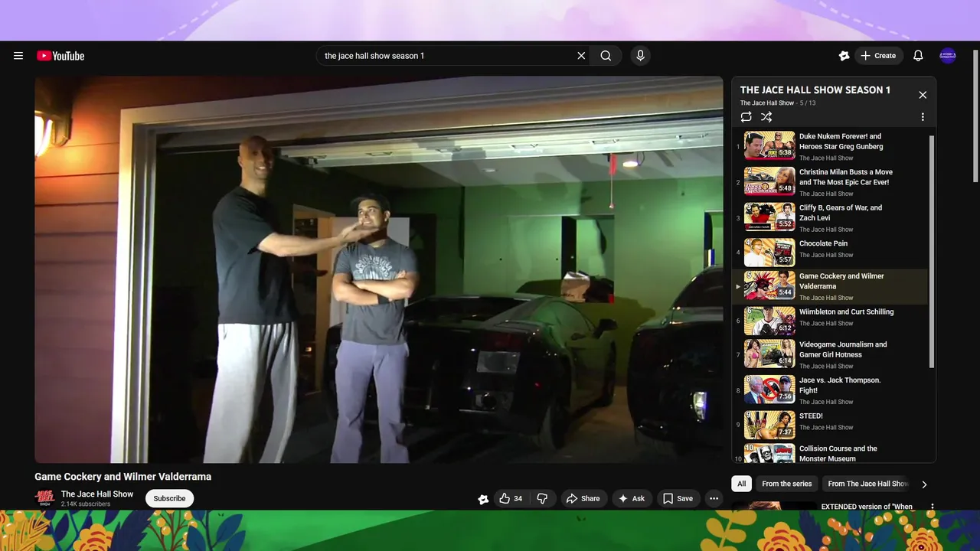Select From The Jace Hall Show chip

click(x=867, y=484)
